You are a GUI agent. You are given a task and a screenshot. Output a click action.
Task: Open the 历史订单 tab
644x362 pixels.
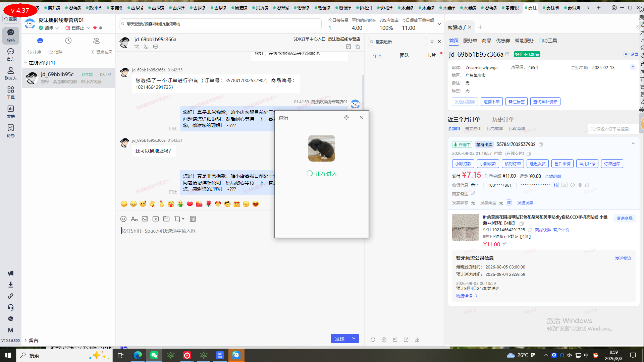(503, 119)
